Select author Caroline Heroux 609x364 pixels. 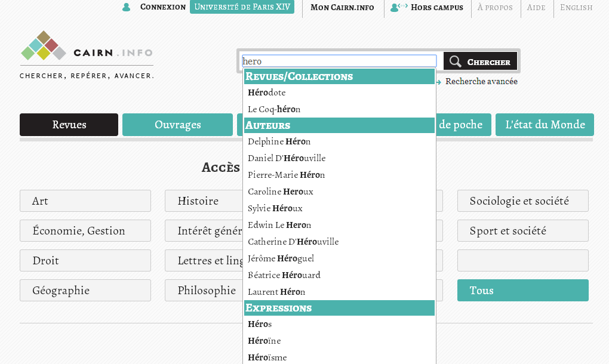339,192
